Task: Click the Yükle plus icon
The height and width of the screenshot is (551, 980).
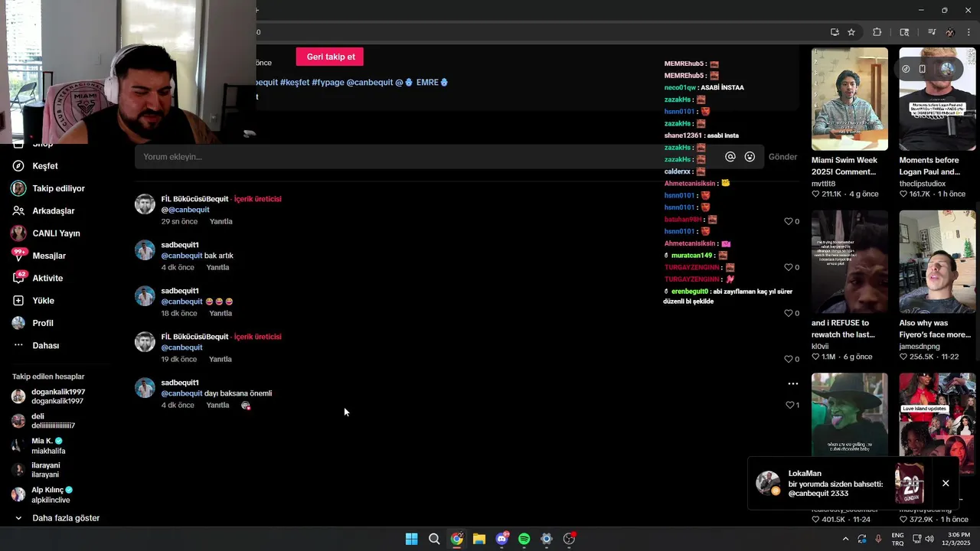Action: [x=18, y=301]
